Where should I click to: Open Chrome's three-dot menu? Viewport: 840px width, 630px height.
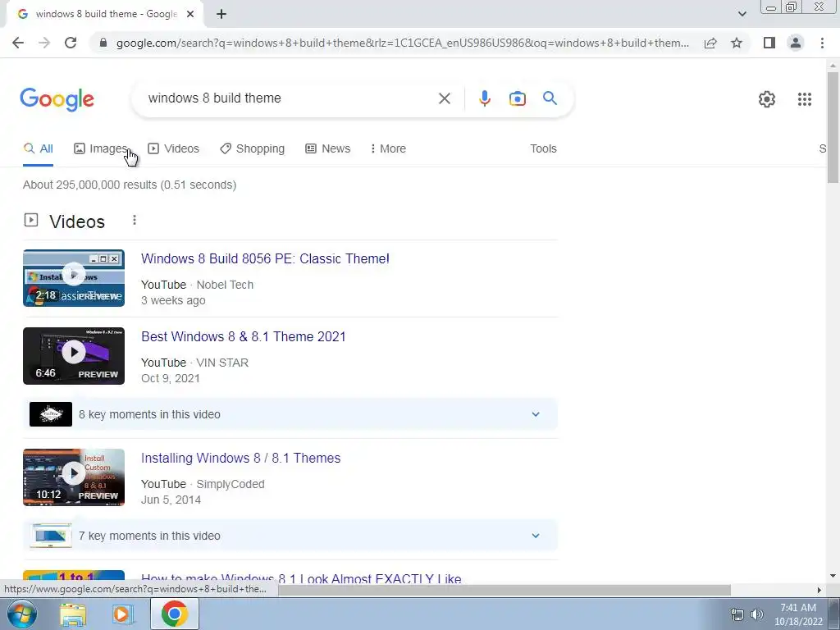(x=822, y=43)
